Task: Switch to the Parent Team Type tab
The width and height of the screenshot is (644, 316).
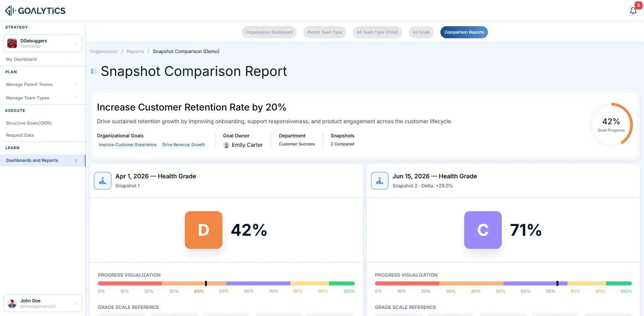Action: point(325,32)
